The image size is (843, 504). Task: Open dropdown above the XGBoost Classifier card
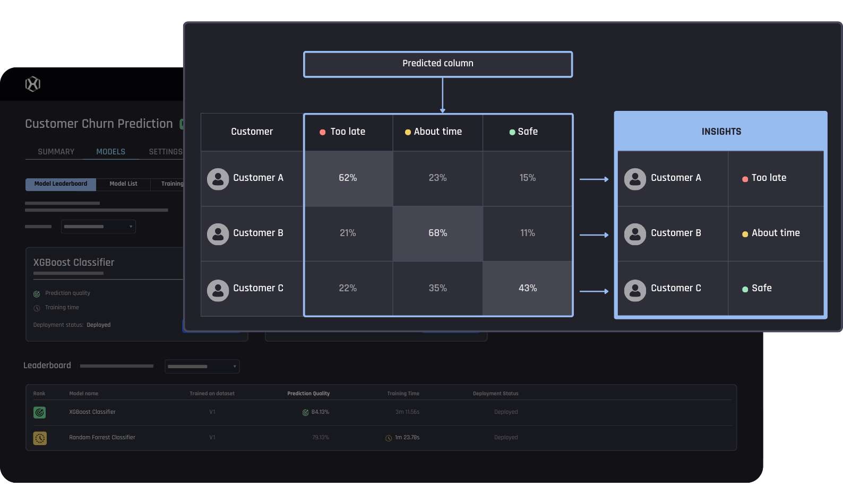(x=98, y=227)
